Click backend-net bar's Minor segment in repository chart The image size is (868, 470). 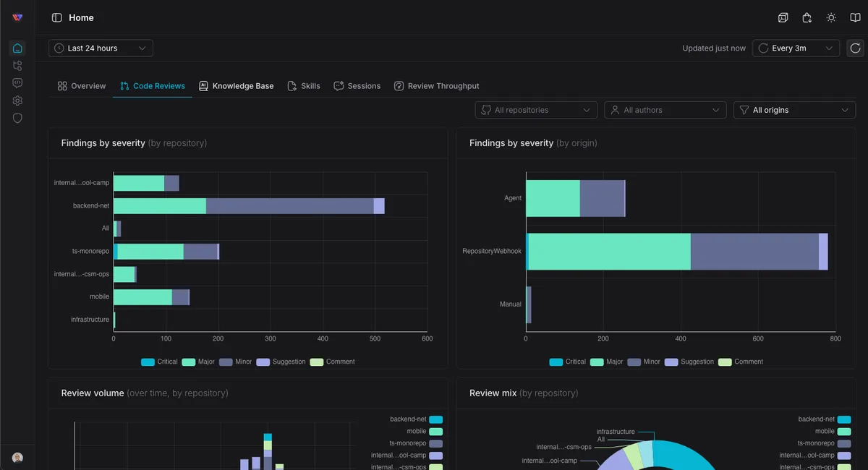pyautogui.click(x=289, y=206)
